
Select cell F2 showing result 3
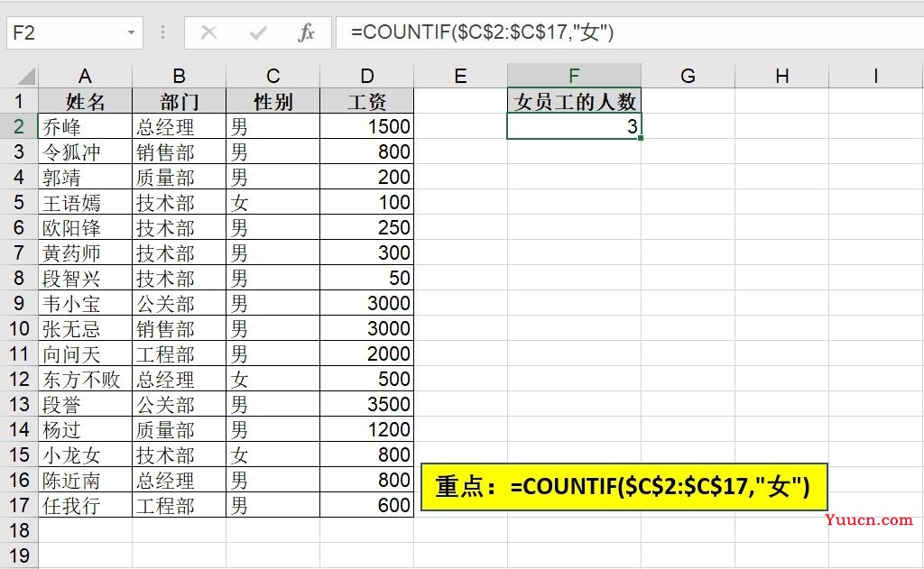pyautogui.click(x=574, y=126)
